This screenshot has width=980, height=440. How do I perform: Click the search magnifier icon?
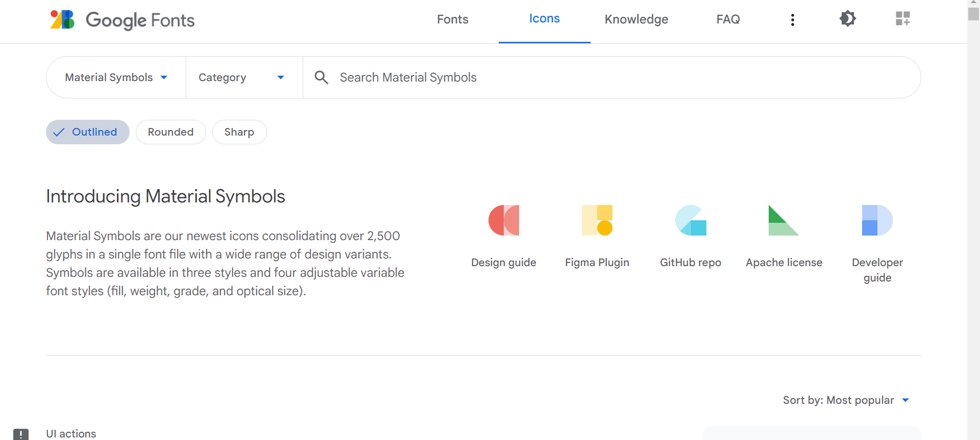[321, 77]
